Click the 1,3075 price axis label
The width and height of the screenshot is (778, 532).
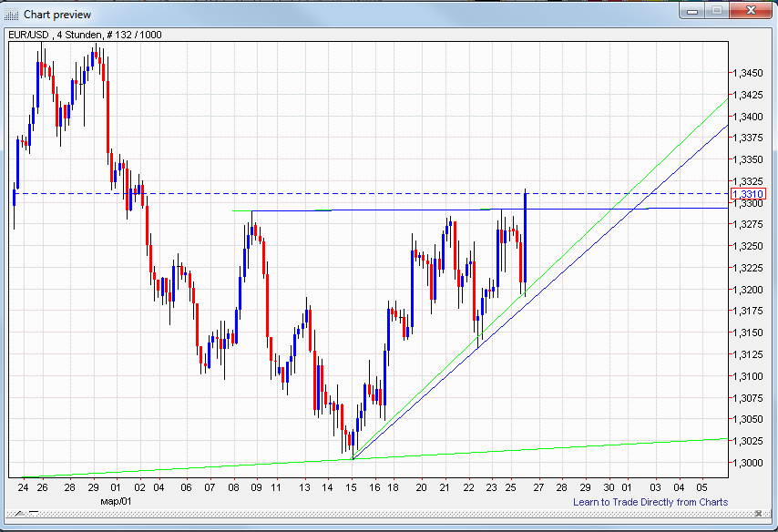[748, 398]
